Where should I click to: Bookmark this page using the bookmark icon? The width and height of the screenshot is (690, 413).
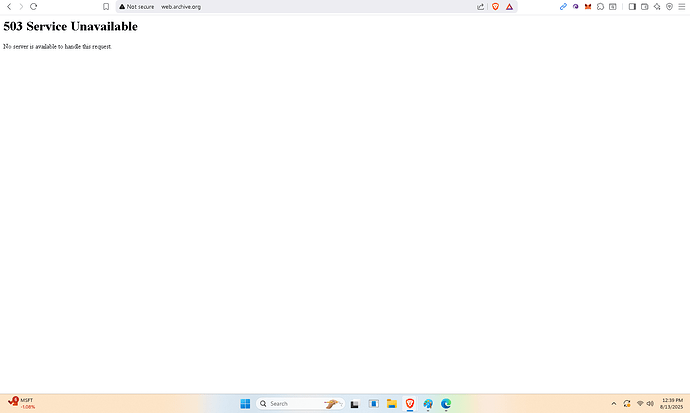[106, 6]
